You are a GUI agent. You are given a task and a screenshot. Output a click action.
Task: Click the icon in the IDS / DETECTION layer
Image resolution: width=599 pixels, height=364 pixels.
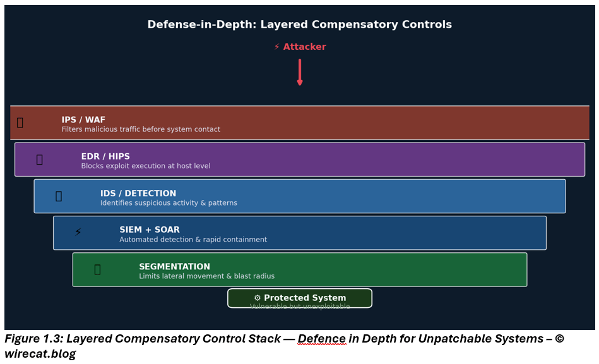tap(59, 196)
